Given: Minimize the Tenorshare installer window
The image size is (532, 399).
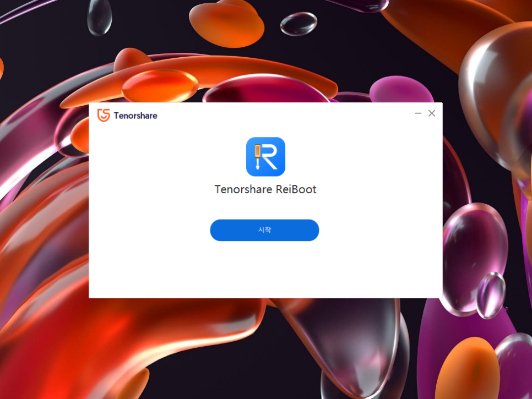Looking at the screenshot, I should 418,113.
